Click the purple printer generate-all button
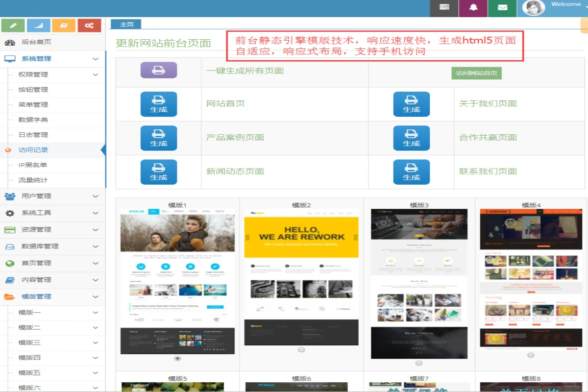Image resolution: width=588 pixels, height=392 pixels. click(158, 71)
